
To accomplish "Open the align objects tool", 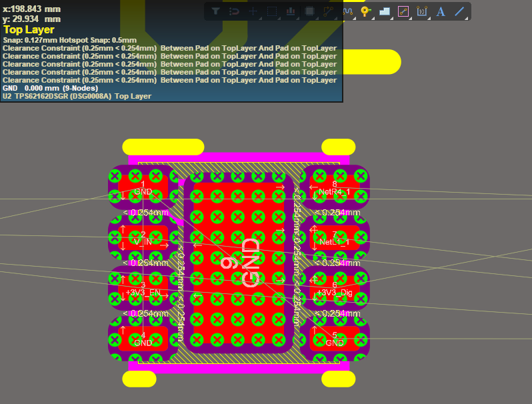I will click(x=290, y=11).
